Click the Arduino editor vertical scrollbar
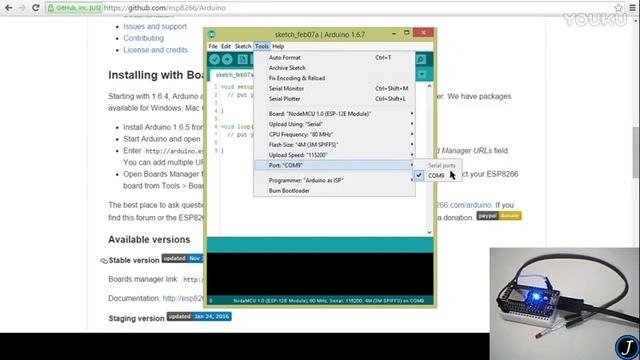 (429, 159)
